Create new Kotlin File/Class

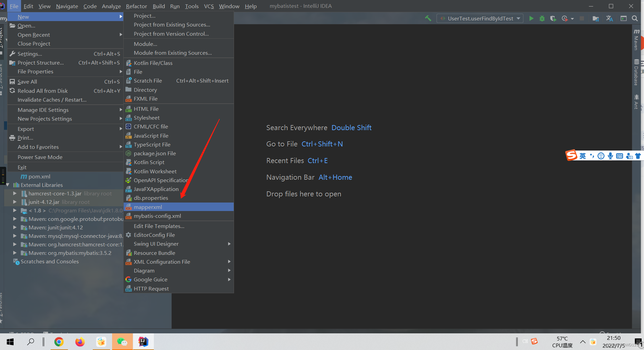coord(179,63)
